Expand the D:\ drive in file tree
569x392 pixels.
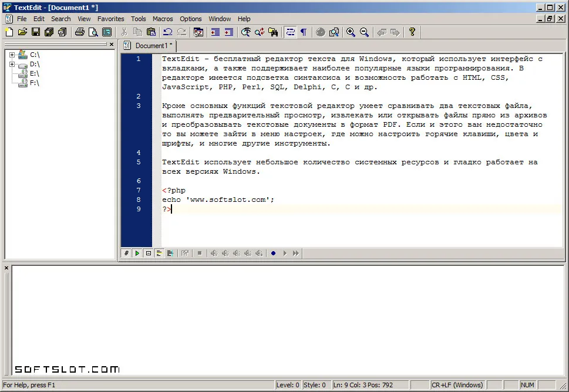[x=12, y=64]
